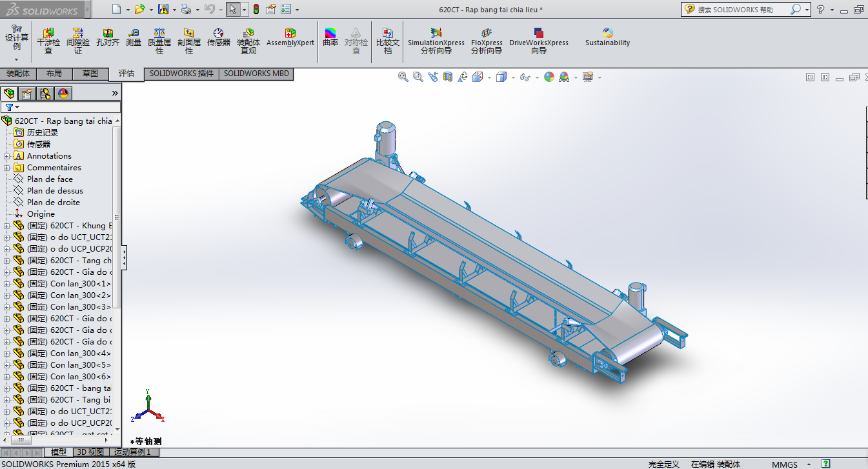Click the Curvature (曲率) rainbow icon
Viewport: 868px width, 469px height.
(330, 38)
